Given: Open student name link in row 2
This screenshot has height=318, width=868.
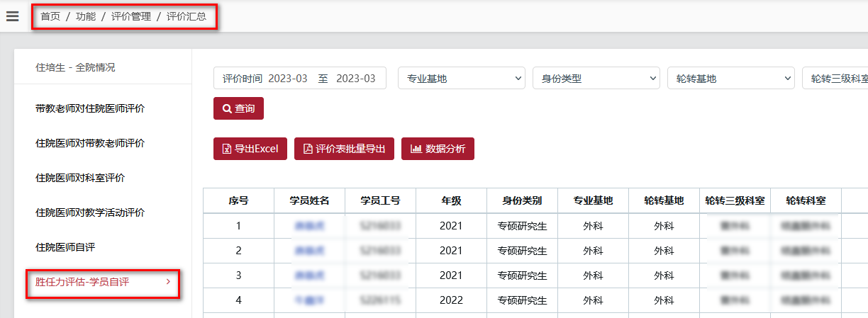Looking at the screenshot, I should point(309,251).
